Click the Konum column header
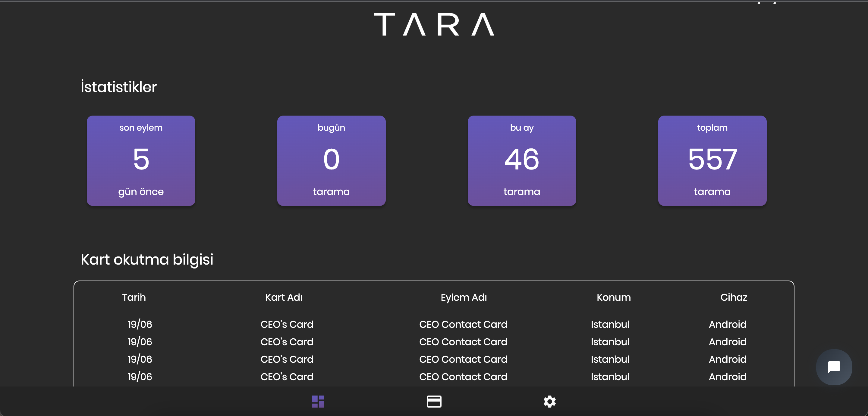This screenshot has width=868, height=416. click(x=613, y=297)
